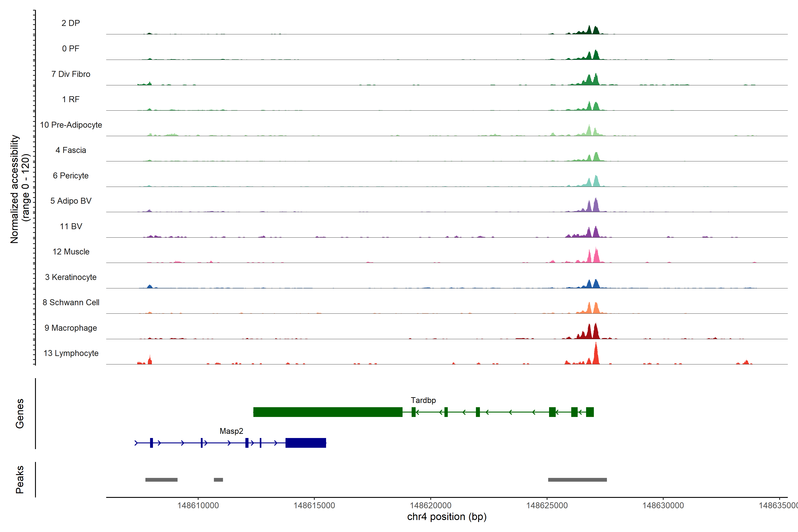Select the 3 Keratinocyte track label
The height and width of the screenshot is (532, 798).
pos(71,277)
